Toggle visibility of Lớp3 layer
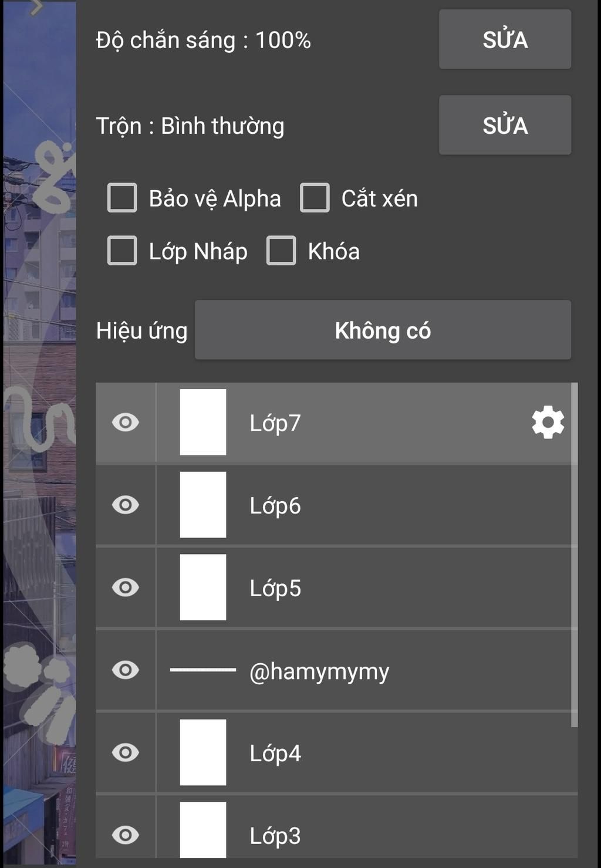The height and width of the screenshot is (868, 601). point(126,835)
